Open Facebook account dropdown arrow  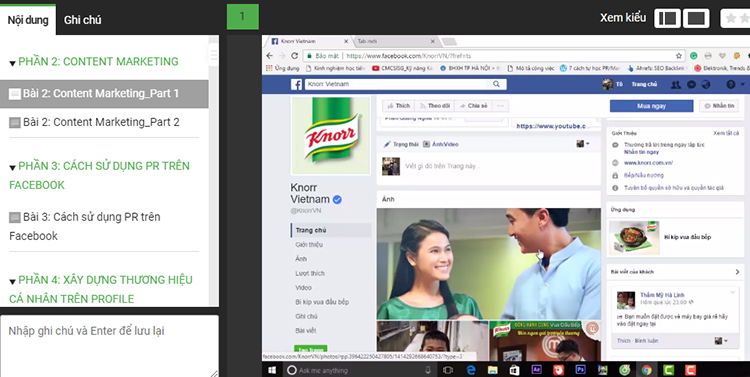[742, 85]
